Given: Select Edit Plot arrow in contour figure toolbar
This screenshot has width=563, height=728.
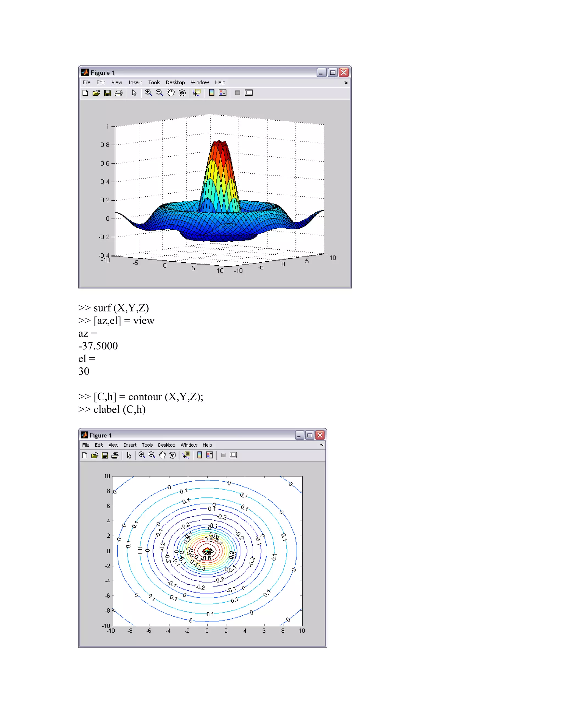Looking at the screenshot, I should click(x=129, y=455).
